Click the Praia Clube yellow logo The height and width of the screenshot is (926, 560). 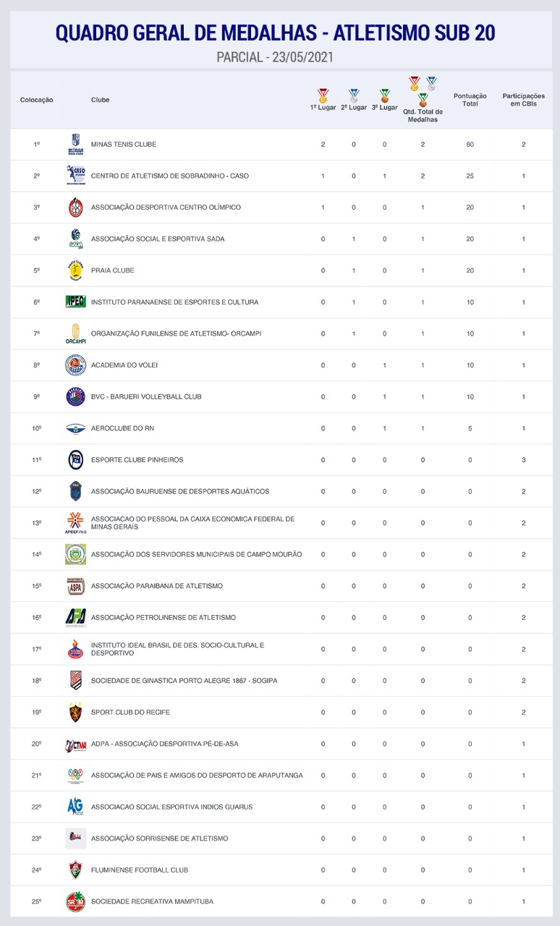[75, 271]
